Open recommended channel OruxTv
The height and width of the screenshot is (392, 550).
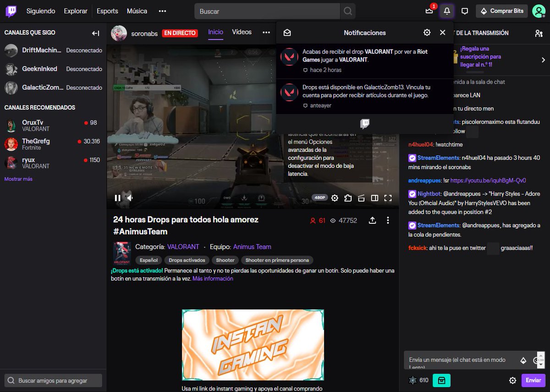[x=53, y=126]
